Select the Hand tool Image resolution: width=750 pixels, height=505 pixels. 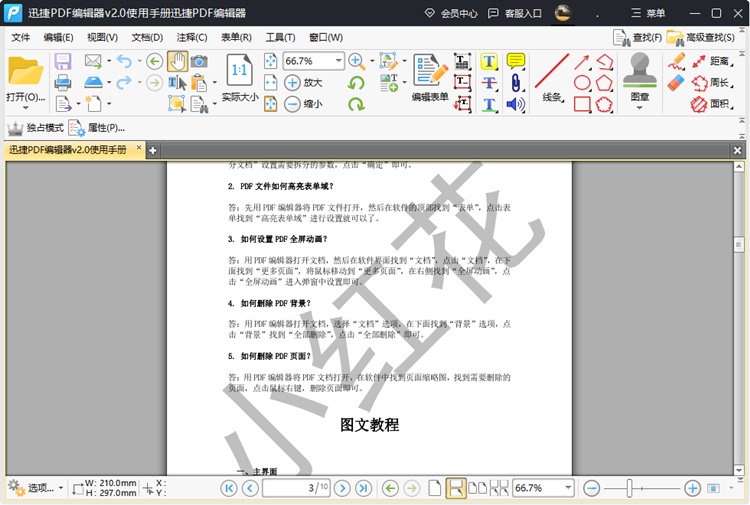click(x=177, y=62)
